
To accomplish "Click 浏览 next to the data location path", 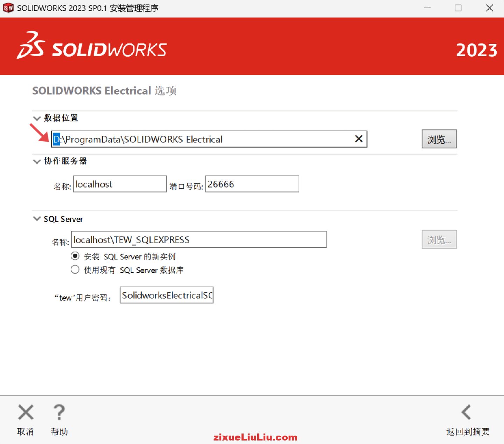I will [439, 139].
